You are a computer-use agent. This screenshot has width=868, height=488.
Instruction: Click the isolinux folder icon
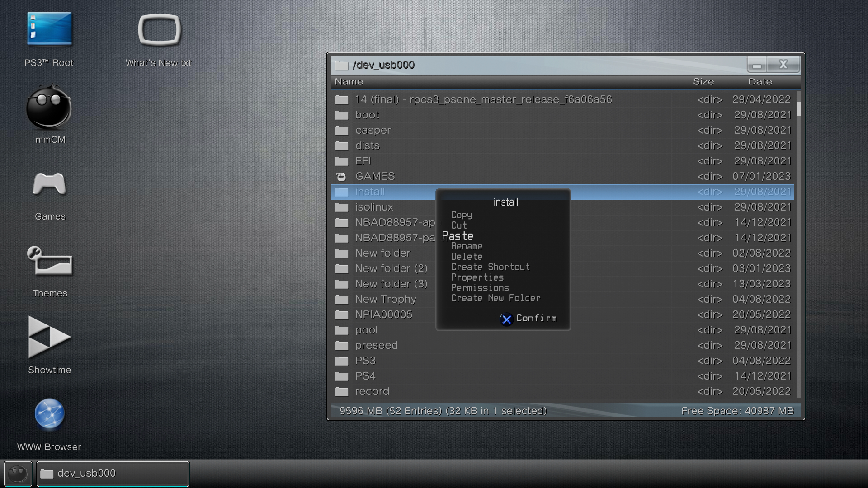342,207
